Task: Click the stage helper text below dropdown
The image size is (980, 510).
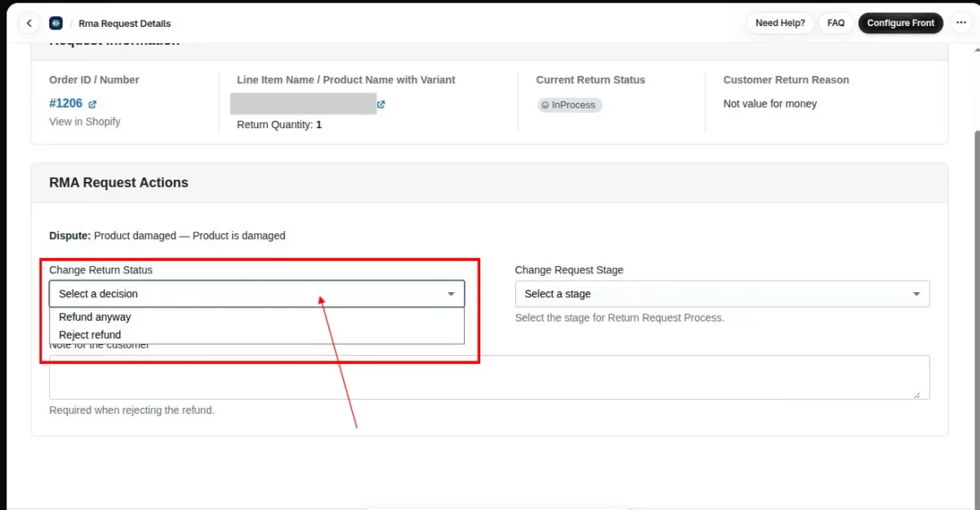Action: click(x=620, y=317)
